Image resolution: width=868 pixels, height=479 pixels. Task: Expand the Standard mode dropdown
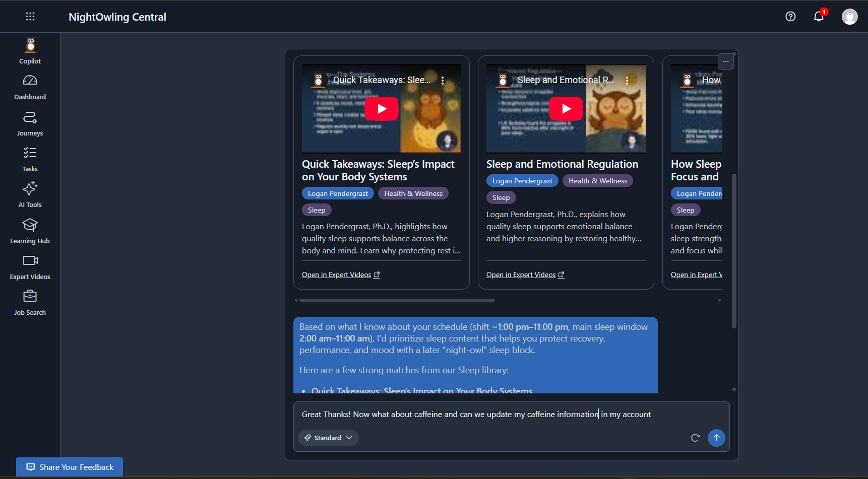[328, 438]
